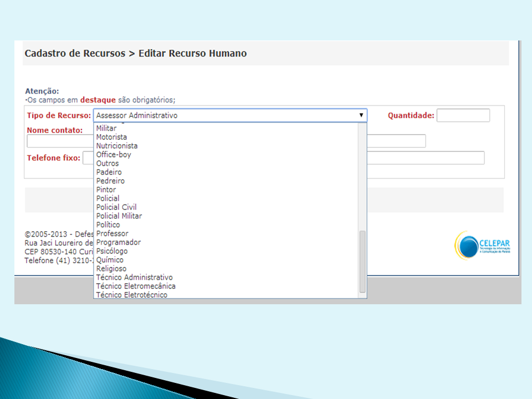Select Técnico Administrativo option

click(x=134, y=277)
